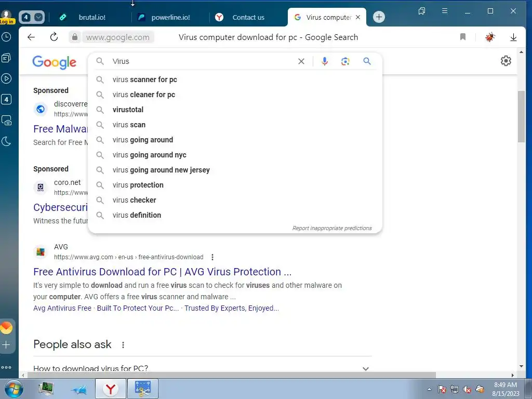Viewport: 532px width, 399px height.
Task: Click the scroll down arrow on vertical scrollbar
Action: 521,366
